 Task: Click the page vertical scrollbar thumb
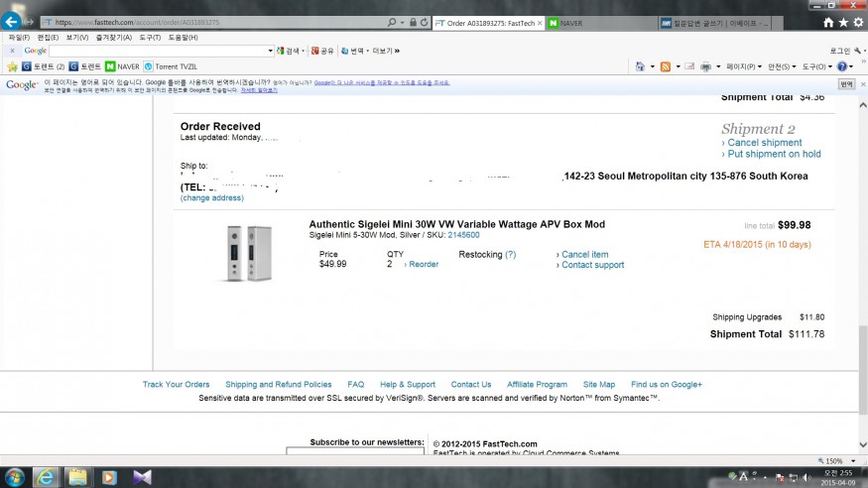(x=863, y=370)
